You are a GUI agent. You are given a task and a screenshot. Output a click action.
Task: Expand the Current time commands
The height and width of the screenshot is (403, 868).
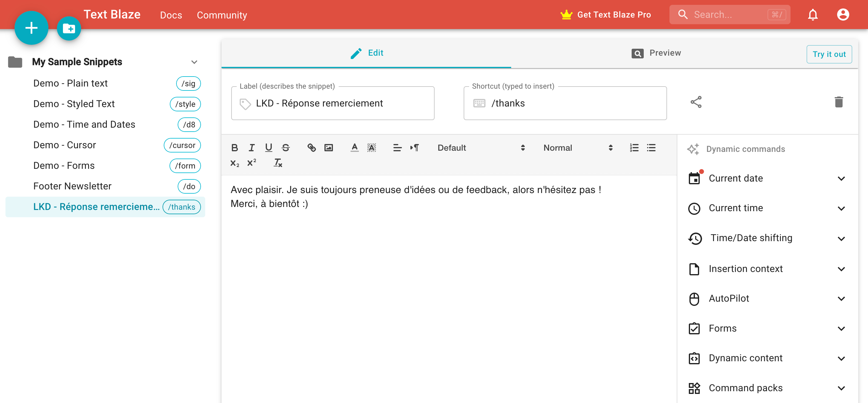[x=841, y=208]
